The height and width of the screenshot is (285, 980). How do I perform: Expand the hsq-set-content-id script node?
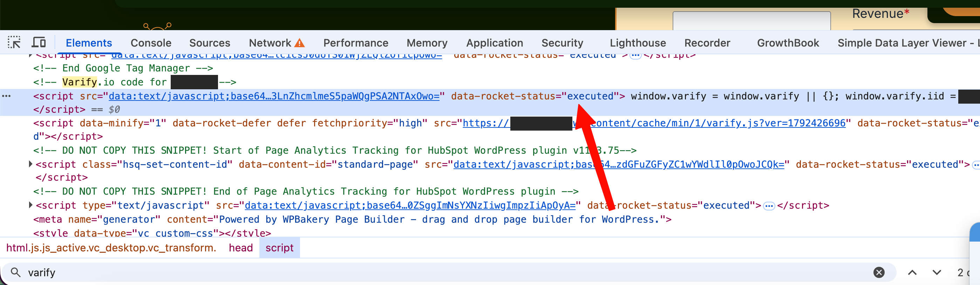click(30, 164)
